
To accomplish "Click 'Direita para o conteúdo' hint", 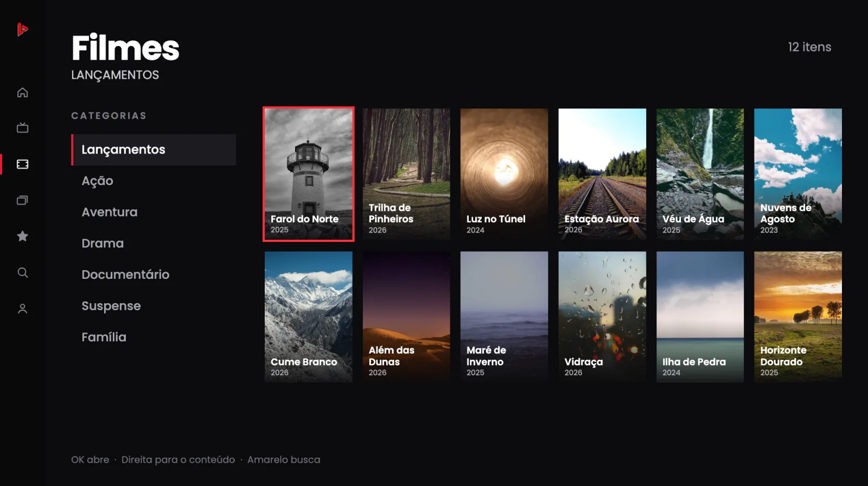I will tap(178, 459).
